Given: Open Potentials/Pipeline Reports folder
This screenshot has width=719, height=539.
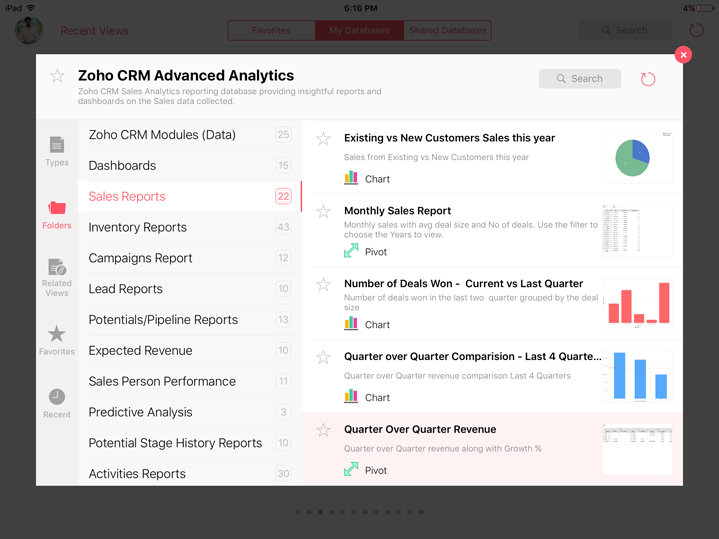Looking at the screenshot, I should pos(190,320).
